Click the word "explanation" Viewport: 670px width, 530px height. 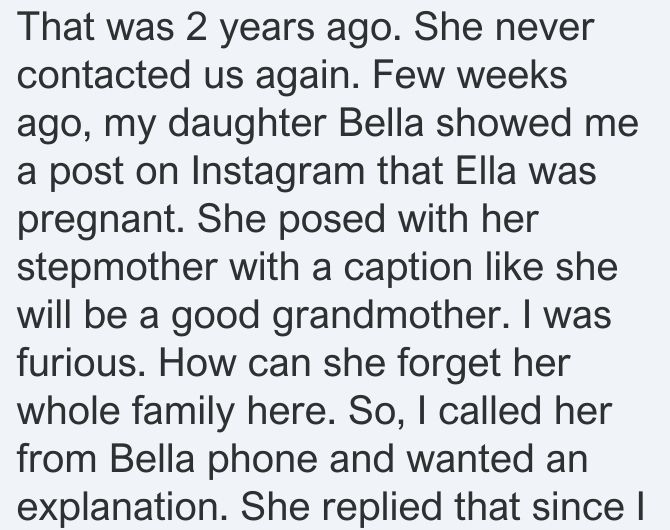pyautogui.click(x=122, y=507)
